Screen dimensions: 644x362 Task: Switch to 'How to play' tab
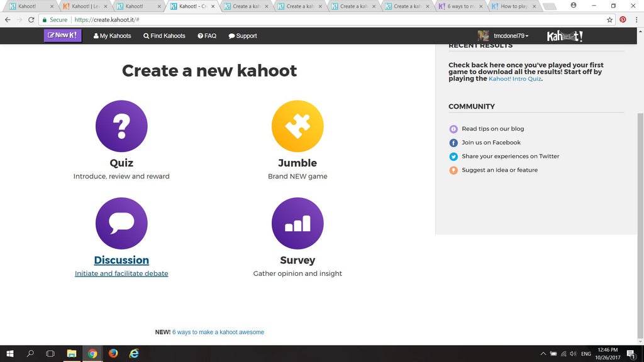pos(513,6)
